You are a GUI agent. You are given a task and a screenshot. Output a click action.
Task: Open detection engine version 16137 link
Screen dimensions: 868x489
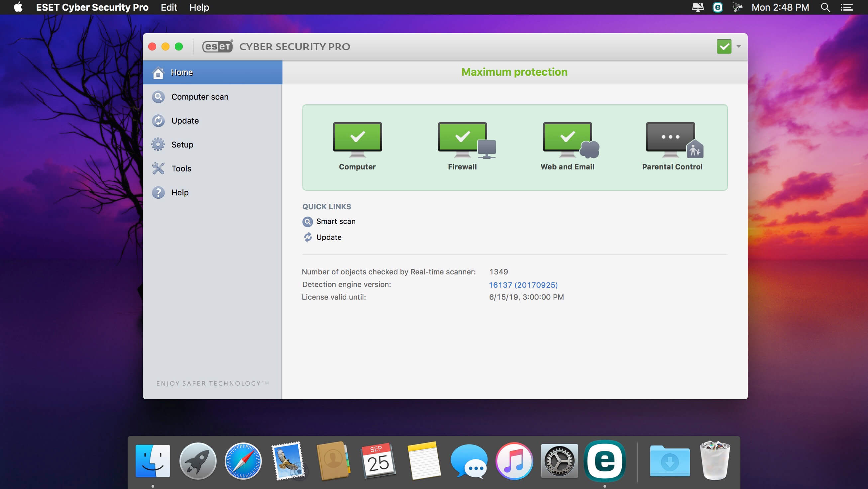(x=523, y=285)
